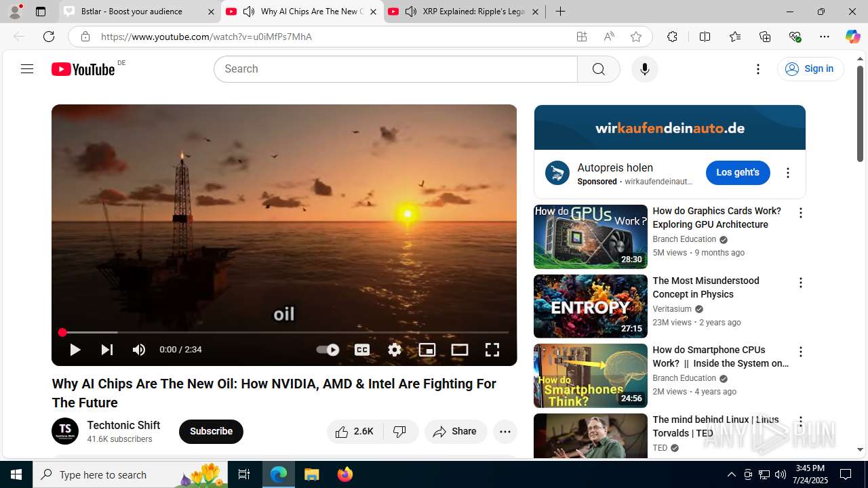Open Techtonic Shift channel name link
868x488 pixels.
point(123,425)
